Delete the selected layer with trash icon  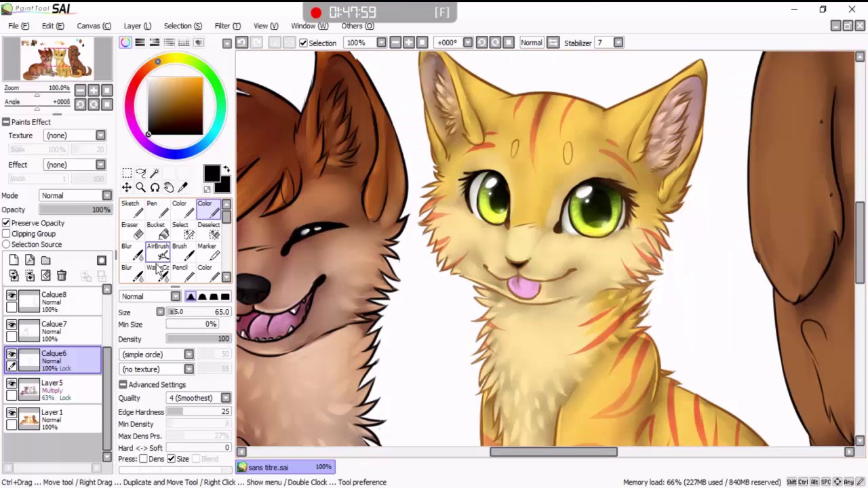pyautogui.click(x=62, y=275)
